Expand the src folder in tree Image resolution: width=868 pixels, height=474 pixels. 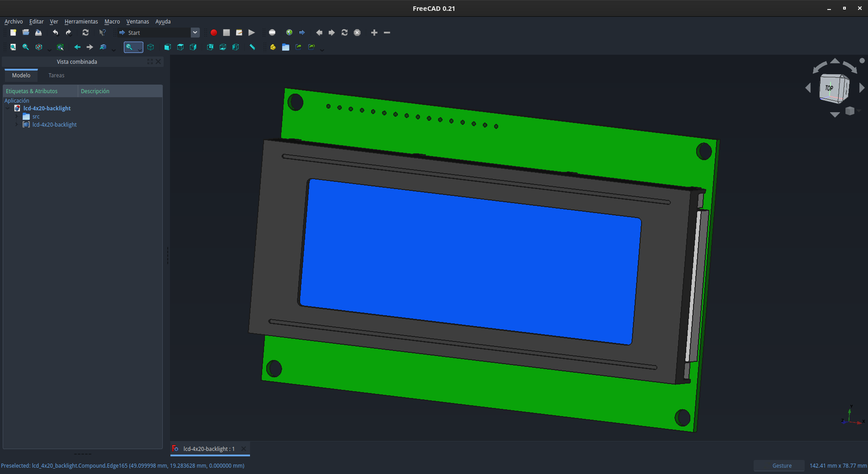pos(17,117)
